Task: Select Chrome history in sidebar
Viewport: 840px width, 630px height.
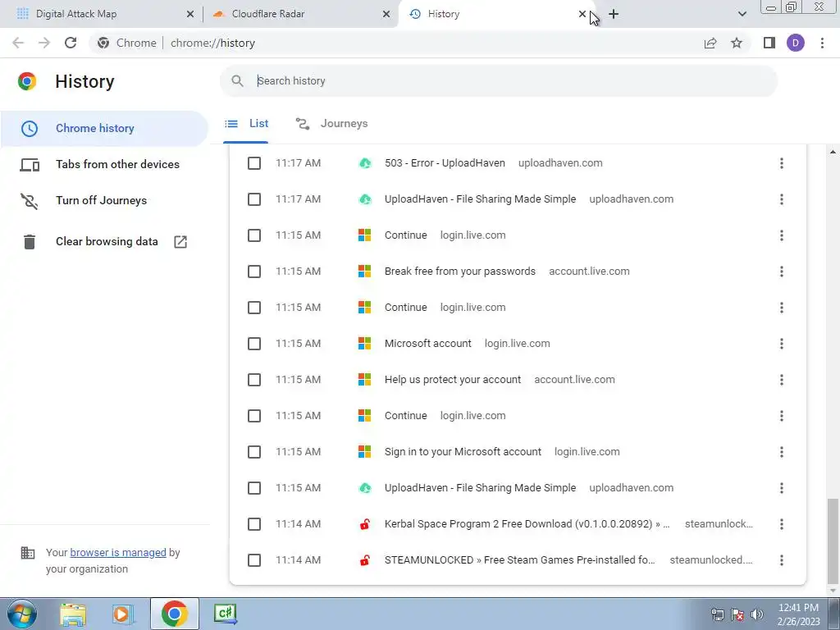Action: [x=104, y=129]
